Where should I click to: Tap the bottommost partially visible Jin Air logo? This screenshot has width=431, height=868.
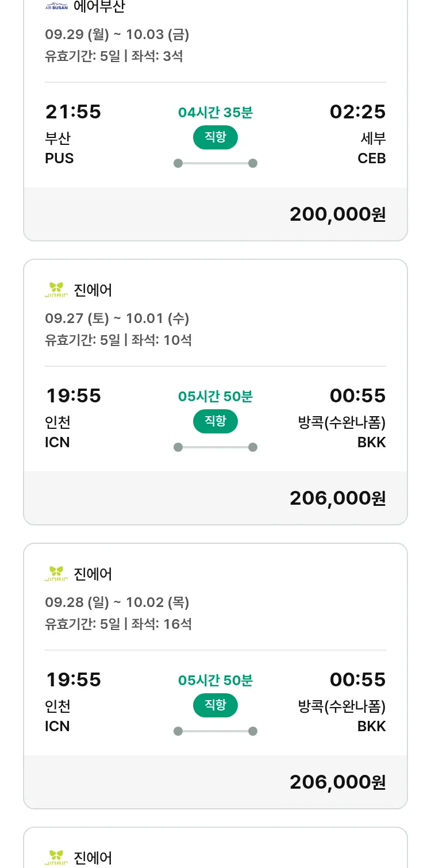pyautogui.click(x=56, y=857)
